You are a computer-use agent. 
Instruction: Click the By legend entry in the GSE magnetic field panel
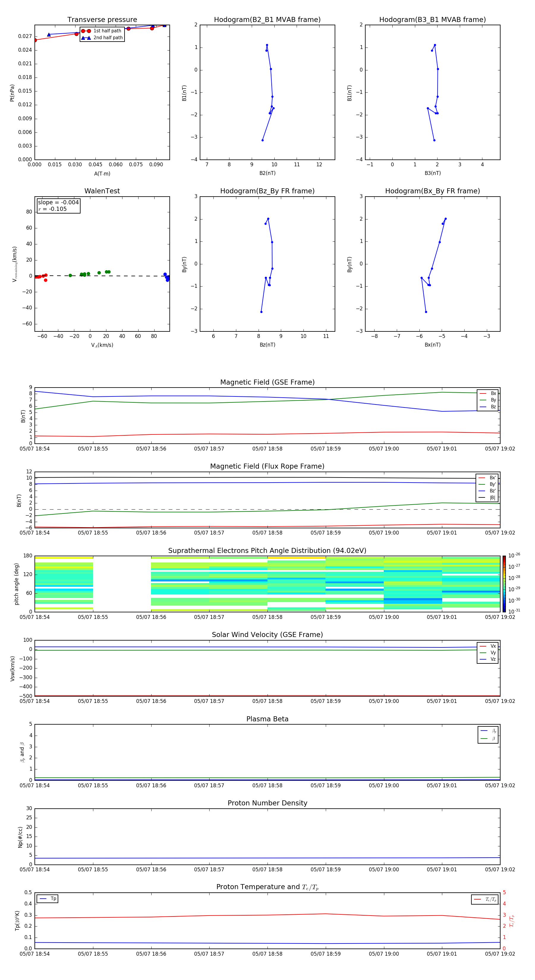(x=488, y=400)
